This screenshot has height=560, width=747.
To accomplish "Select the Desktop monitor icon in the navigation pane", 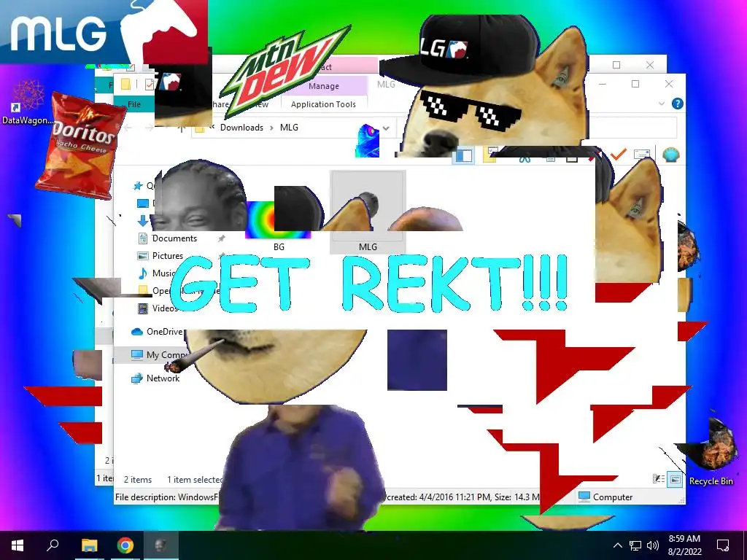I will coord(142,203).
